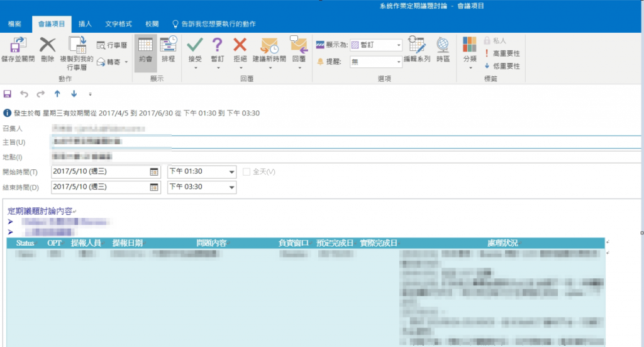The height and width of the screenshot is (347, 644).
Task: Expand the 拒絕 decline options arrow
Action: coord(240,68)
